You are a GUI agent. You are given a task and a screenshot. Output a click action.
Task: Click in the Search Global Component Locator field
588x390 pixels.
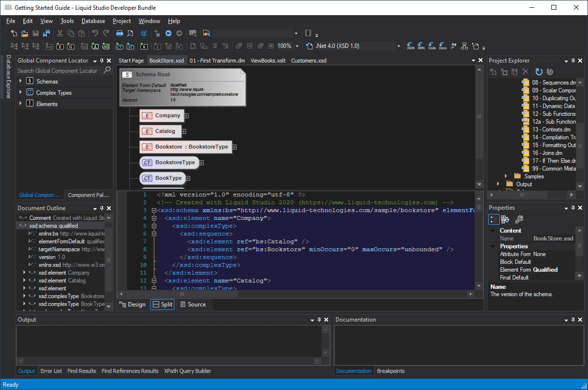pyautogui.click(x=60, y=70)
